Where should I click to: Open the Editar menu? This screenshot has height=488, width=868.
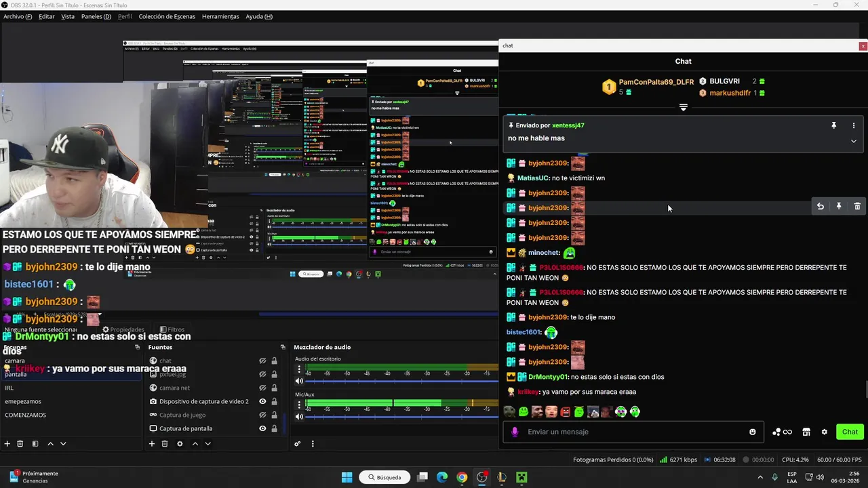(47, 16)
